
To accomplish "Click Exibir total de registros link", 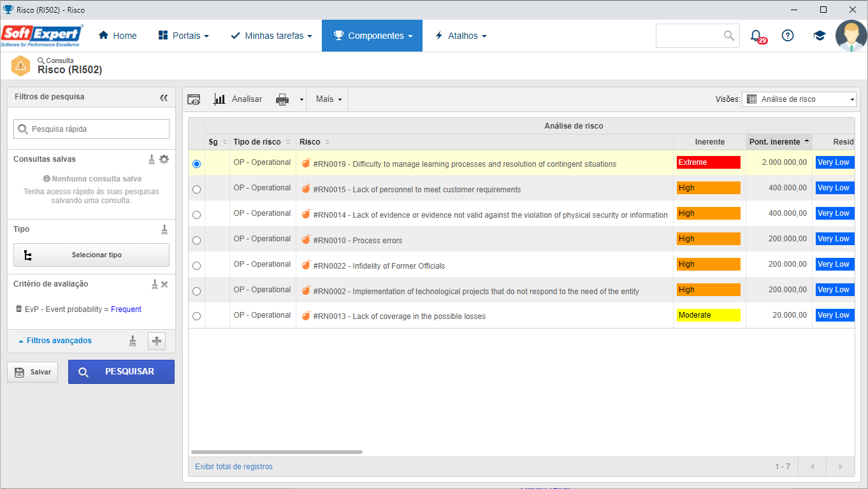I will click(234, 467).
